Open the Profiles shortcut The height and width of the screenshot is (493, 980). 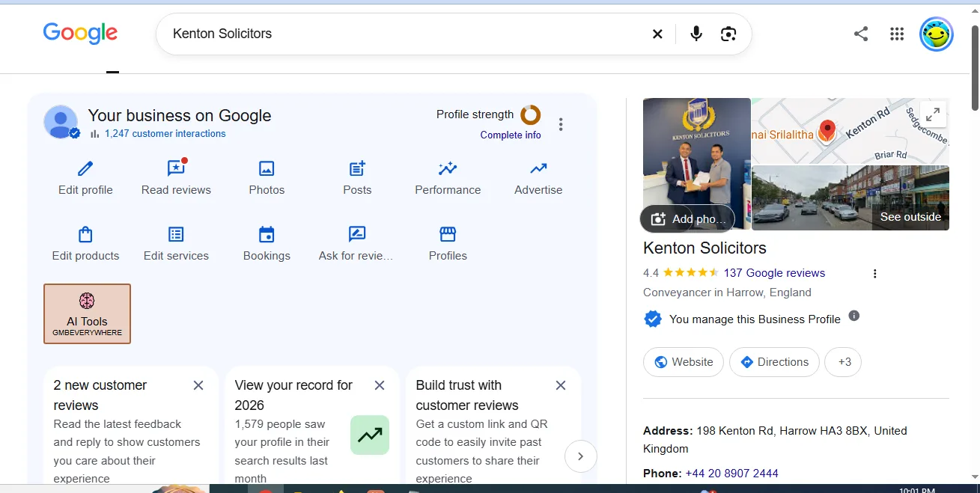click(x=448, y=244)
